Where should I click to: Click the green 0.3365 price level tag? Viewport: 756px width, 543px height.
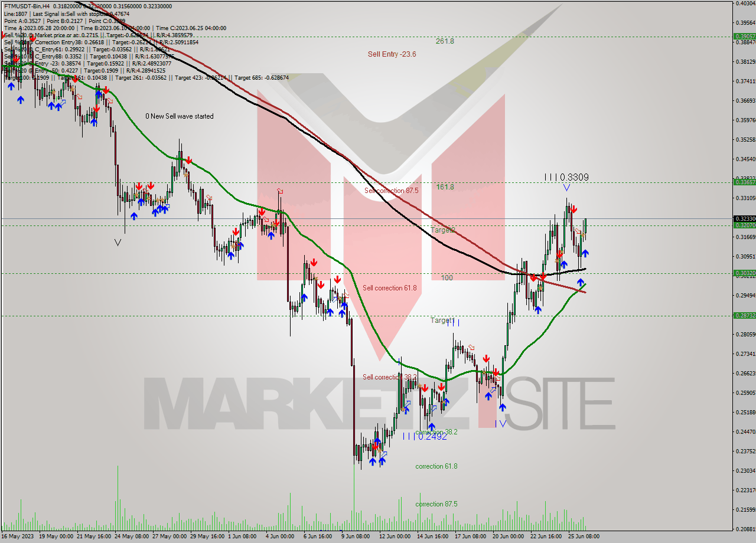tap(744, 182)
